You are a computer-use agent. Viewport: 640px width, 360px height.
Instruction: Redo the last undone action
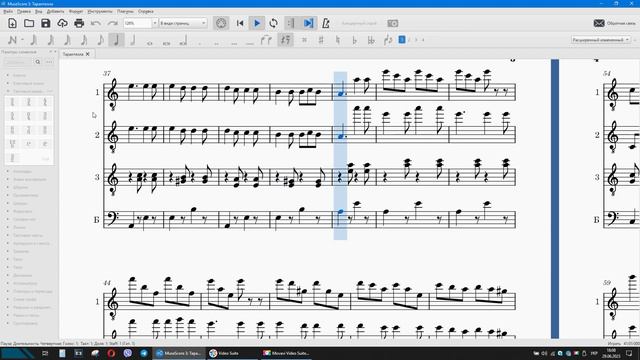[x=113, y=23]
